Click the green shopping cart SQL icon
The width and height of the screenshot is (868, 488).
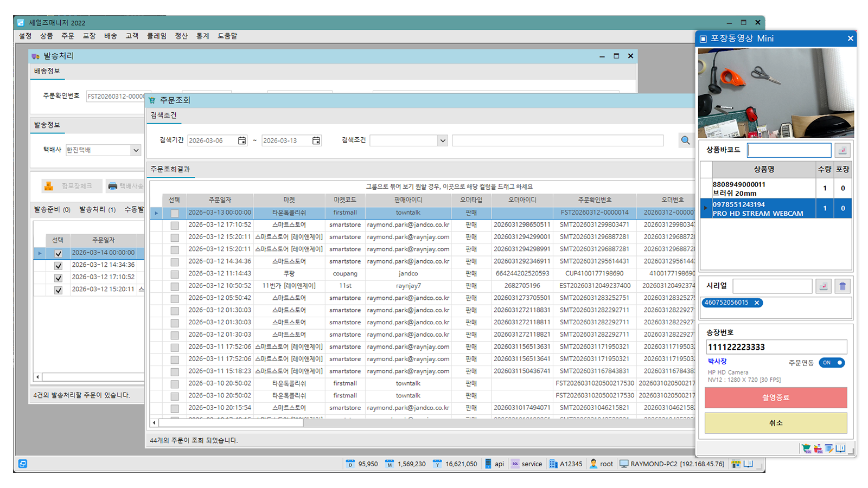(806, 448)
